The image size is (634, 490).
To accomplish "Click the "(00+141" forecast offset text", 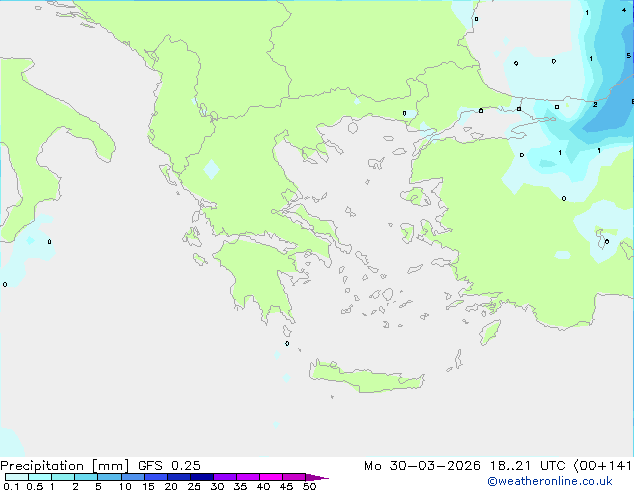I will pyautogui.click(x=603, y=466).
